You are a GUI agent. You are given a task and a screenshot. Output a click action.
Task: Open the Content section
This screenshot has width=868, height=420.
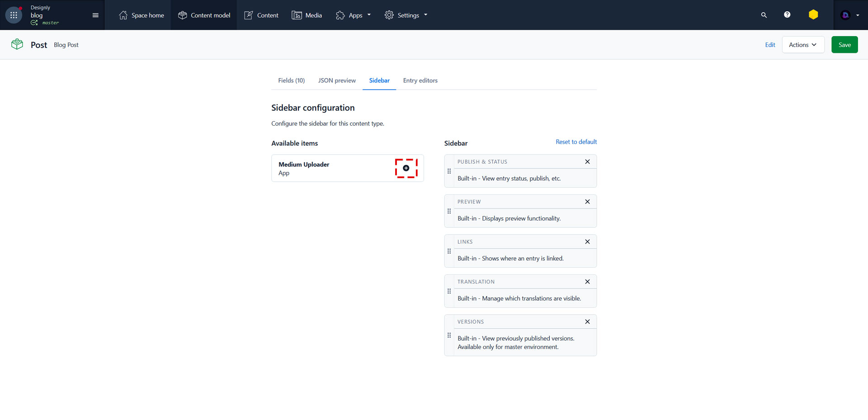click(261, 15)
